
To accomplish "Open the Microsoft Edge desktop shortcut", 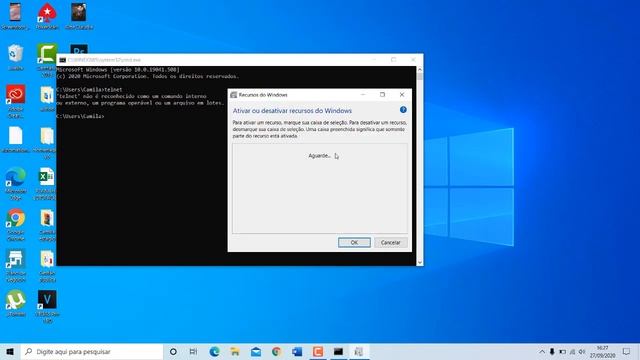I will tap(16, 177).
